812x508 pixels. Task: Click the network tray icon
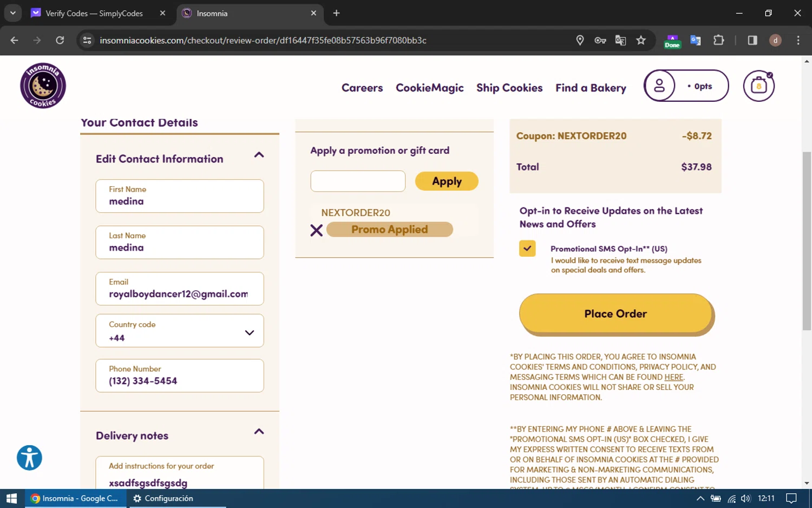tap(731, 498)
